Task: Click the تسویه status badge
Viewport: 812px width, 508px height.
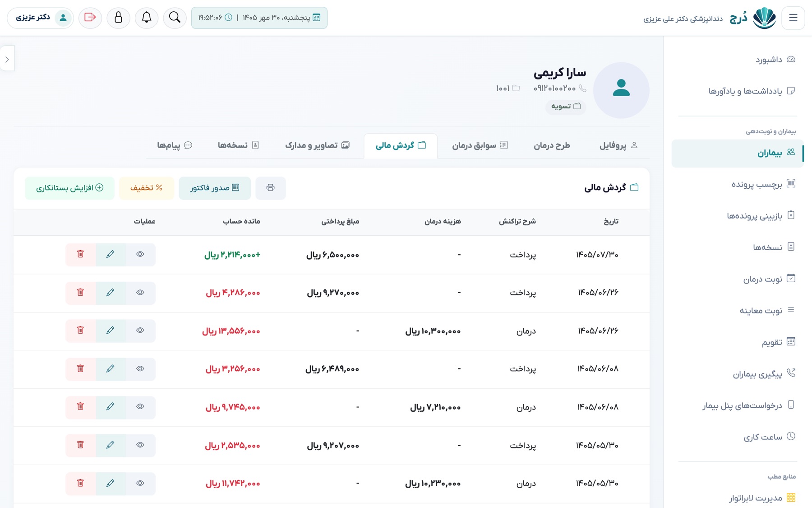Action: coord(566,107)
